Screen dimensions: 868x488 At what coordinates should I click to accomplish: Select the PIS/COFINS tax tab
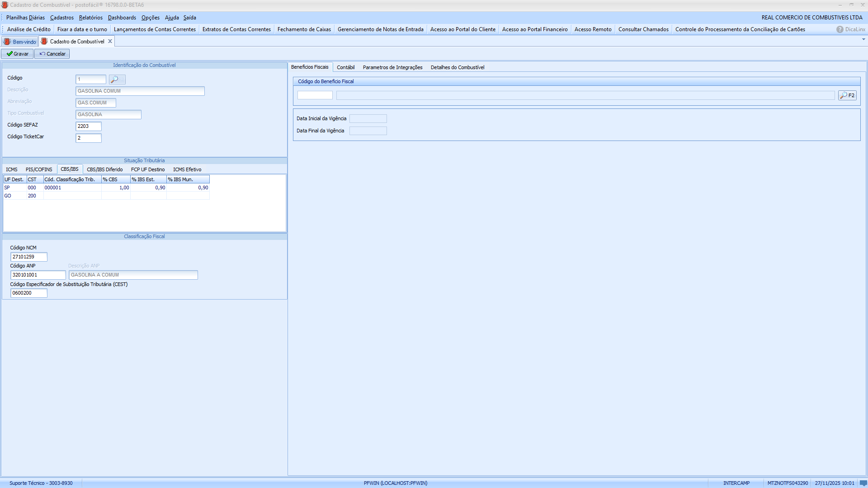click(39, 169)
